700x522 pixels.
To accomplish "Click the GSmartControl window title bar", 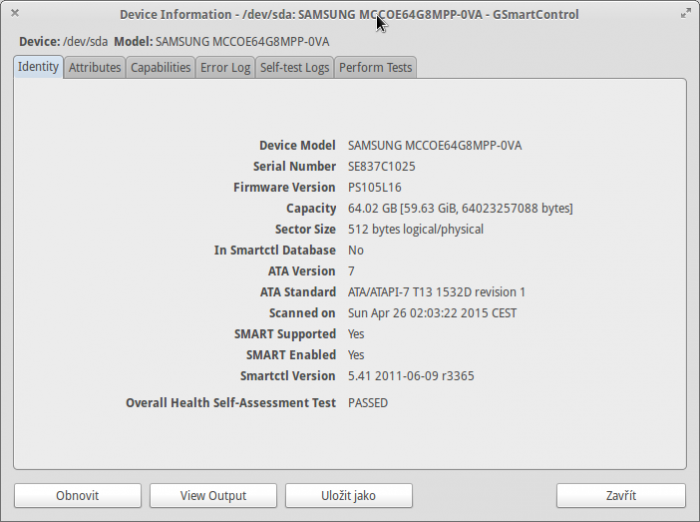I will click(250, 14).
